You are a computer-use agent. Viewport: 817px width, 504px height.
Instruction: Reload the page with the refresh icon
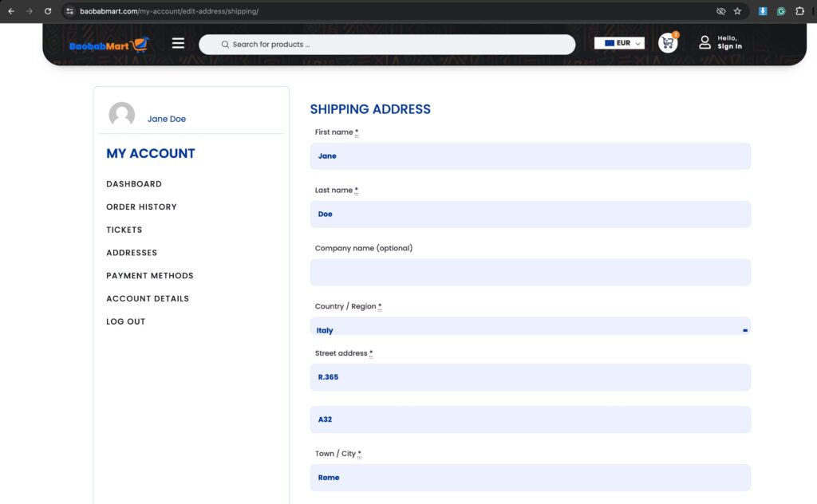48,11
